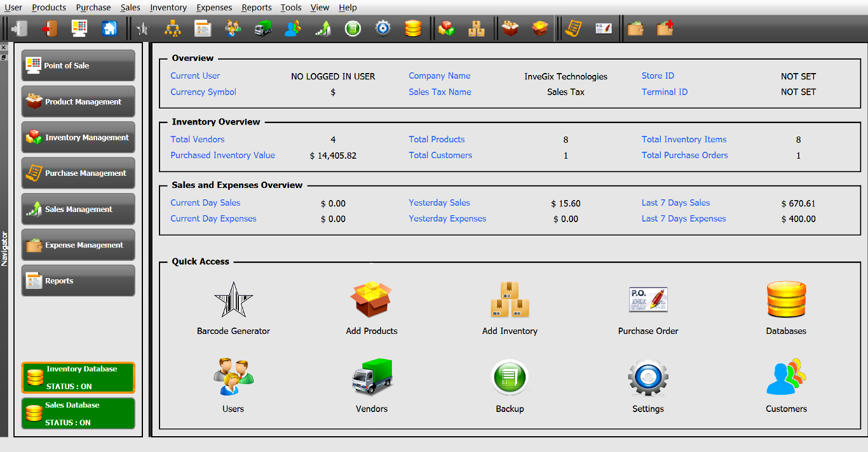Open Expense Management from the navigator

coord(78,245)
